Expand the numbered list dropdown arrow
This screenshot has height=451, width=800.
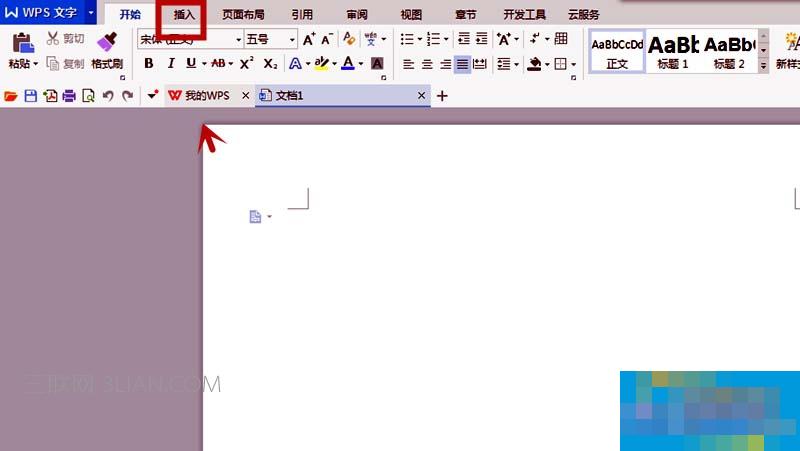pyautogui.click(x=446, y=39)
